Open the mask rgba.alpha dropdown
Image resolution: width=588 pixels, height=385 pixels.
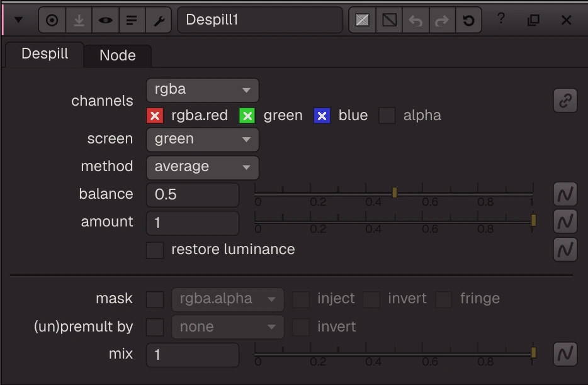coord(228,299)
